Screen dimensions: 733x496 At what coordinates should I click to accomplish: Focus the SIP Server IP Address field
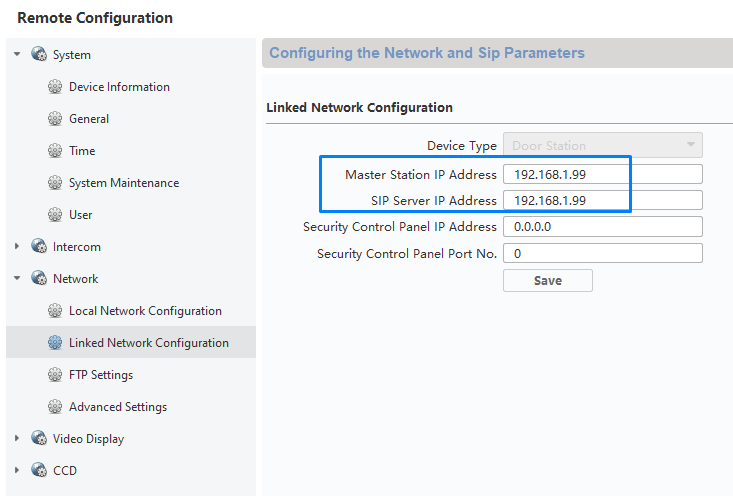tap(603, 201)
